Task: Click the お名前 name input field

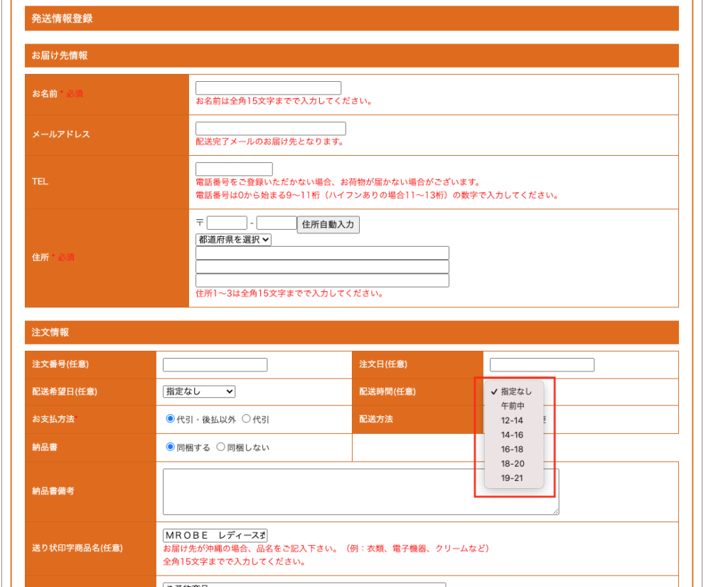Action: tap(268, 88)
